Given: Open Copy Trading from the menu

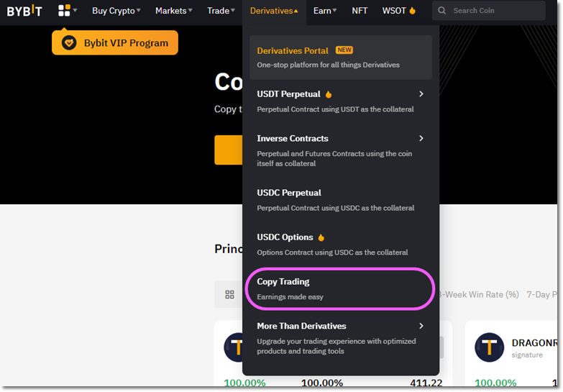Looking at the screenshot, I should point(341,289).
